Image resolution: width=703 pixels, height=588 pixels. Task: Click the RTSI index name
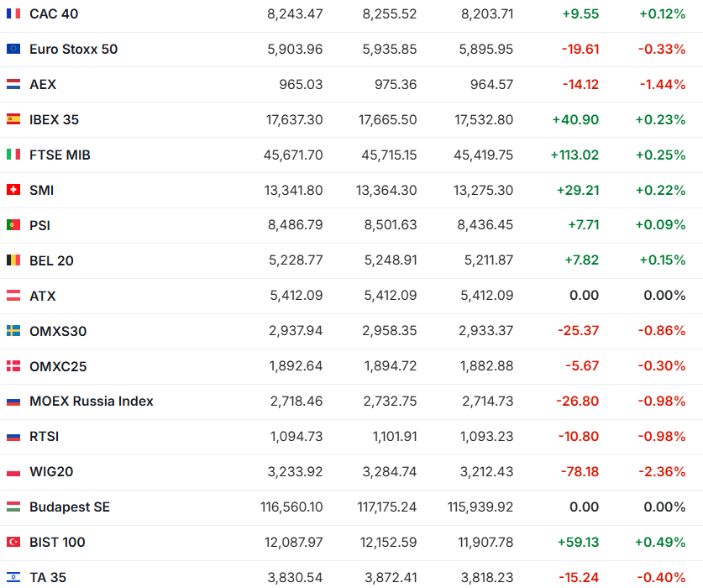pos(45,437)
